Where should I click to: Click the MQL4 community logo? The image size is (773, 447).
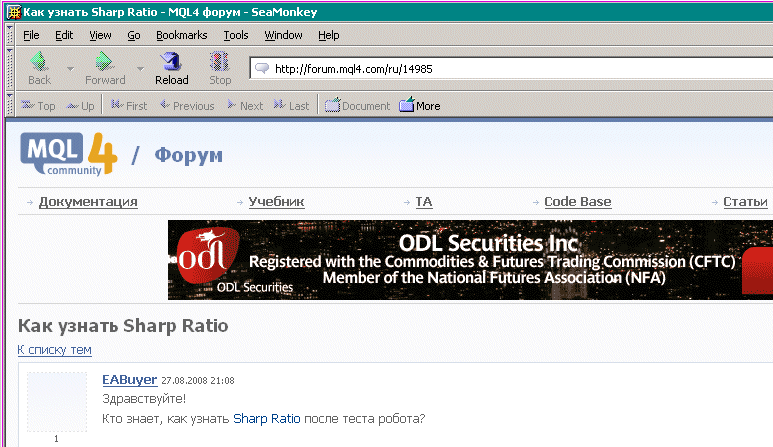68,153
